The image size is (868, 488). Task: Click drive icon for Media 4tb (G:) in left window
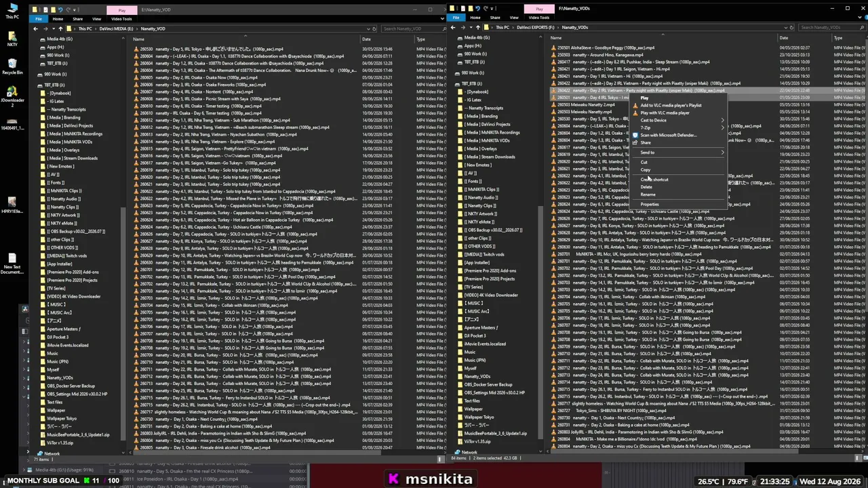pyautogui.click(x=42, y=39)
